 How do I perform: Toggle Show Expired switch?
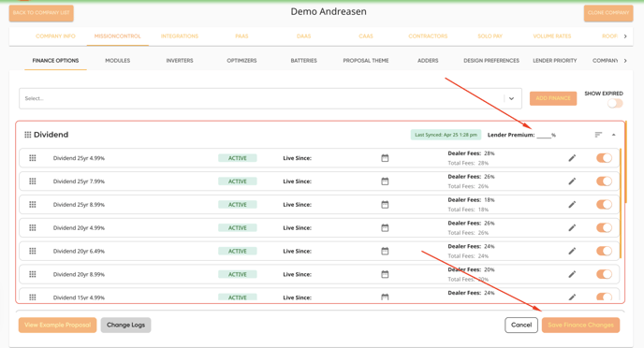(x=615, y=104)
